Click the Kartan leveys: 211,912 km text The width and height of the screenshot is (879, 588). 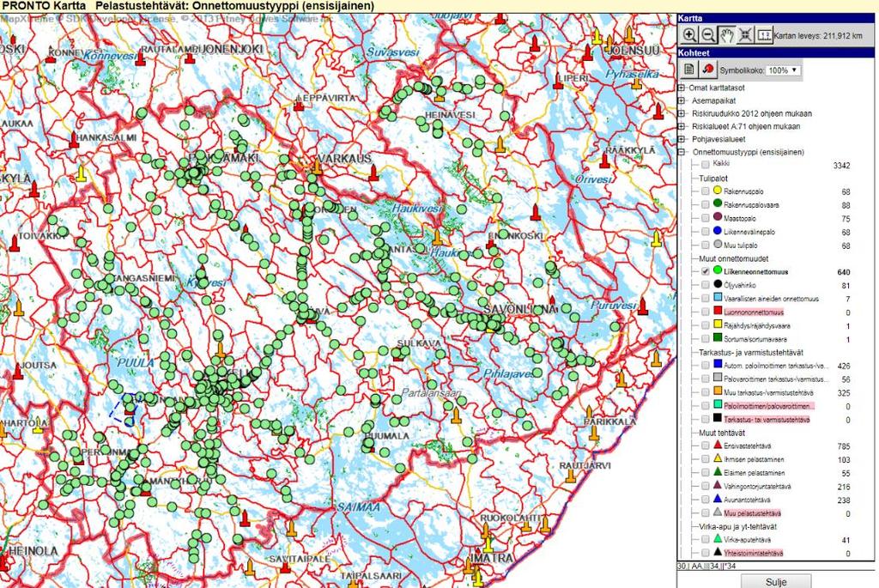[x=818, y=36]
